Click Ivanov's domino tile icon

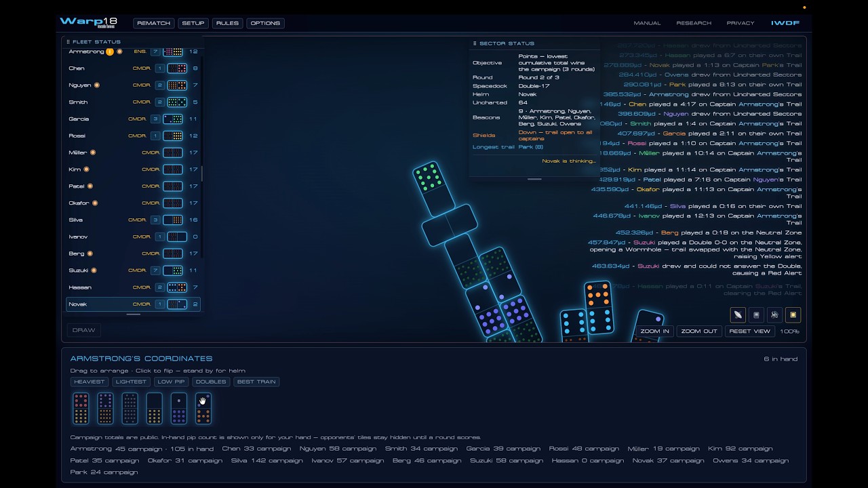[x=177, y=237]
